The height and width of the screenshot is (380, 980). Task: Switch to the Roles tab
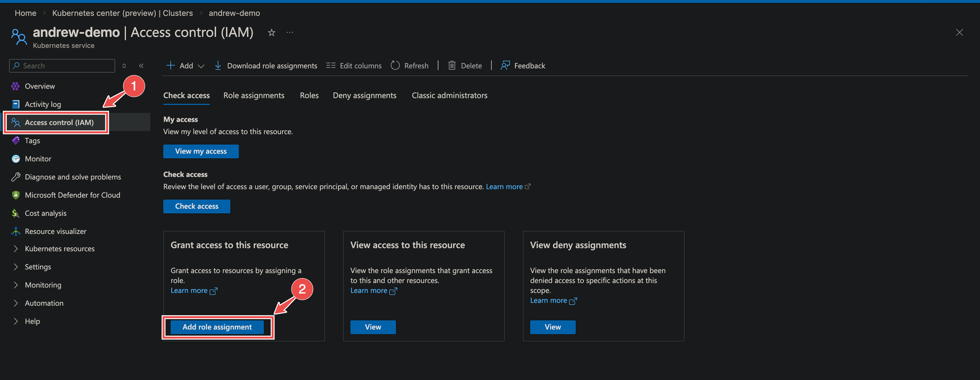[x=309, y=96]
